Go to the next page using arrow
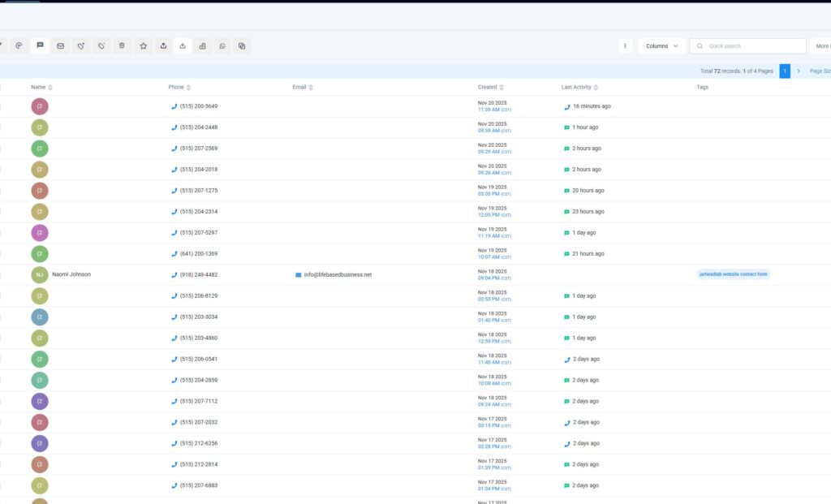Screen dimensions: 831x504 [799, 71]
